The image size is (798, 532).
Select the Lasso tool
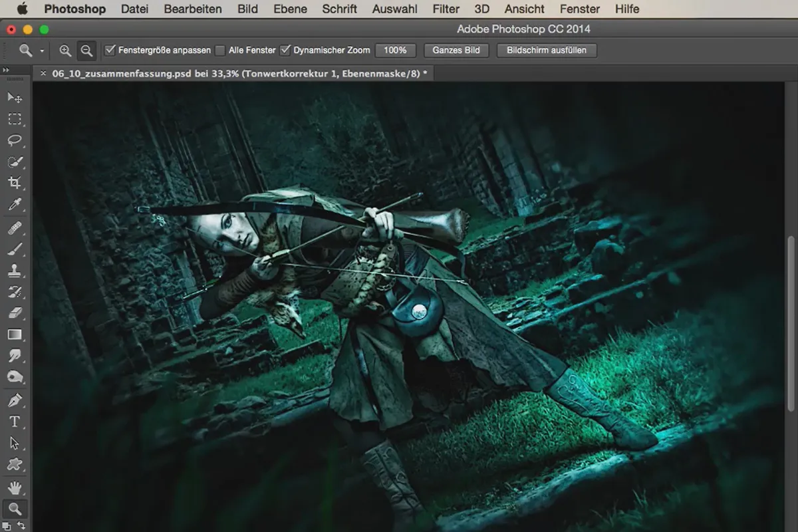(15, 140)
